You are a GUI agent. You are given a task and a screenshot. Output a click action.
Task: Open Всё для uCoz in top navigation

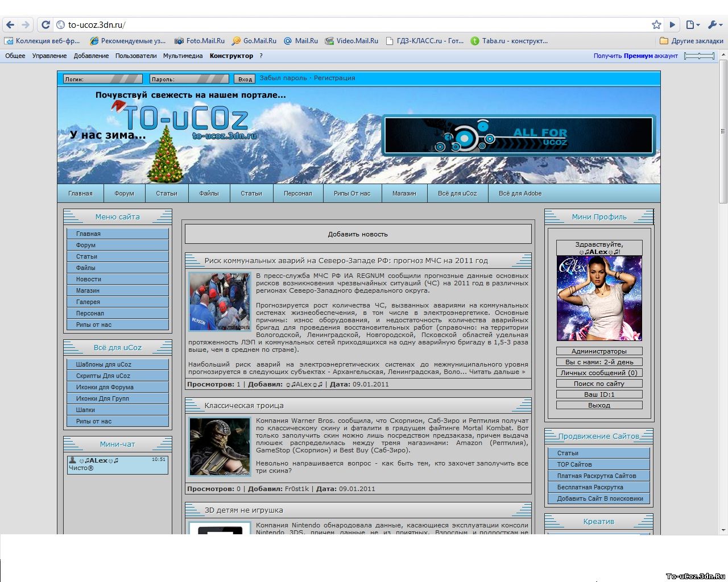(x=457, y=193)
